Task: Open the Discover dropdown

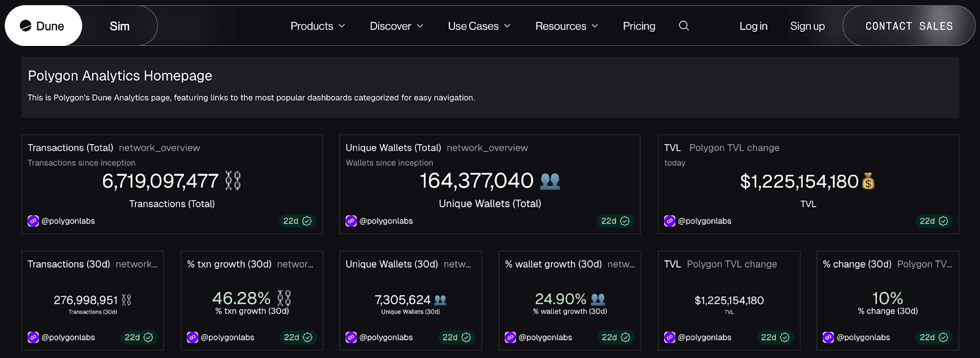Action: click(x=396, y=26)
